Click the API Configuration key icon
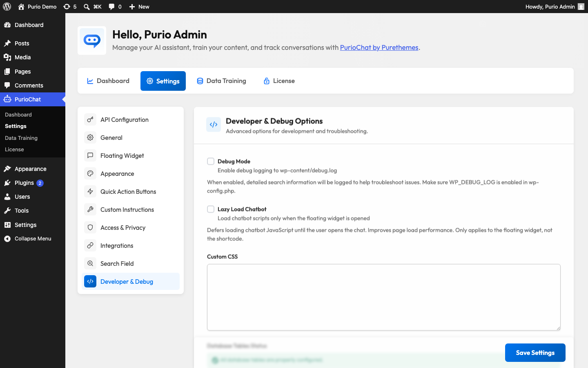The width and height of the screenshot is (588, 368). [90, 119]
